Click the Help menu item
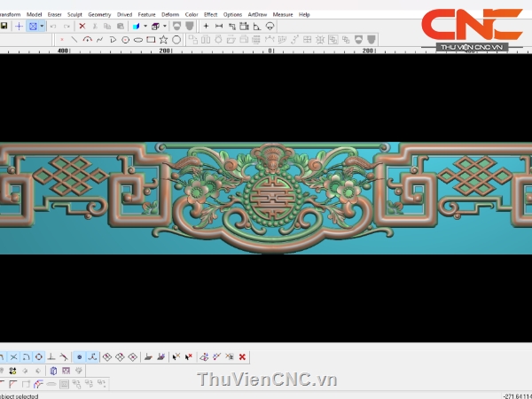The width and height of the screenshot is (532, 399). (x=304, y=14)
